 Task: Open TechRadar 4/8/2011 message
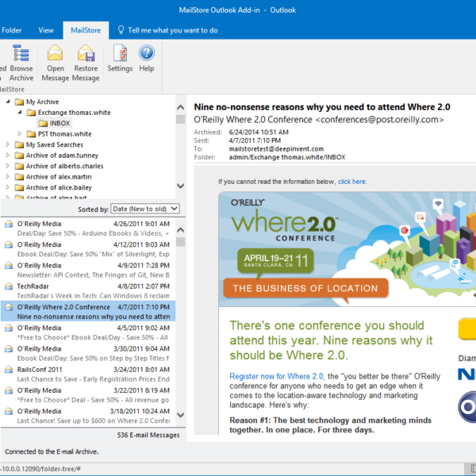click(x=88, y=291)
